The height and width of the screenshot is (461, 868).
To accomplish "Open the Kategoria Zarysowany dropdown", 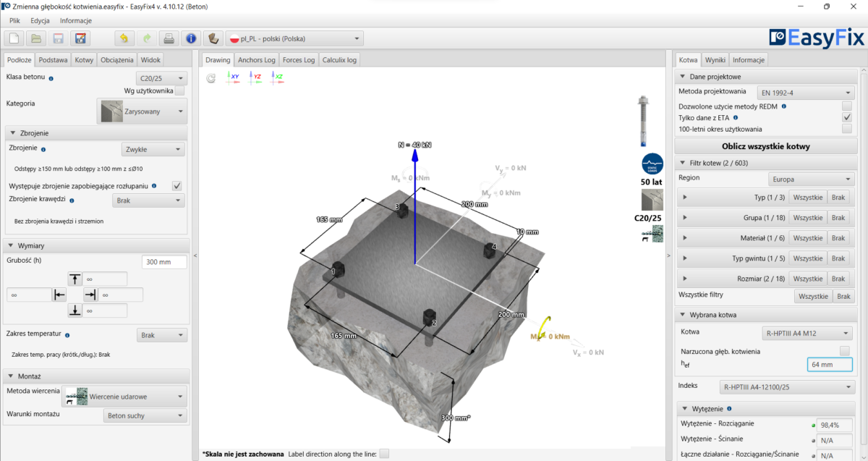I will coord(142,111).
